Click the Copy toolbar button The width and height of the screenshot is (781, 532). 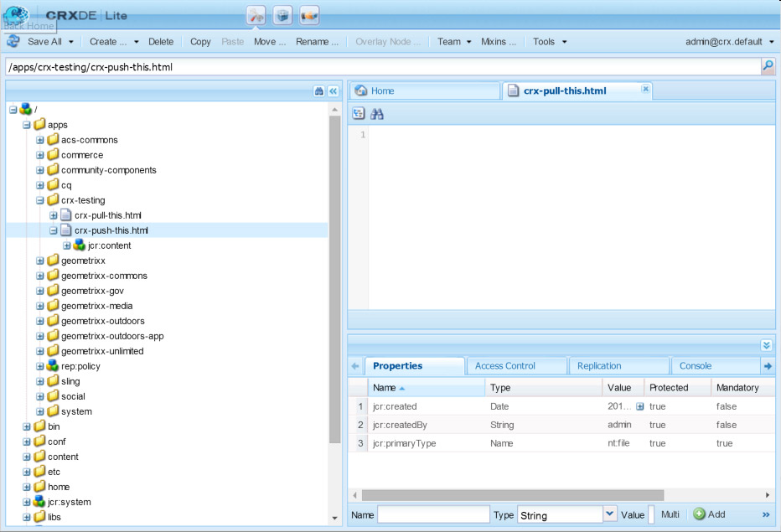click(x=200, y=42)
